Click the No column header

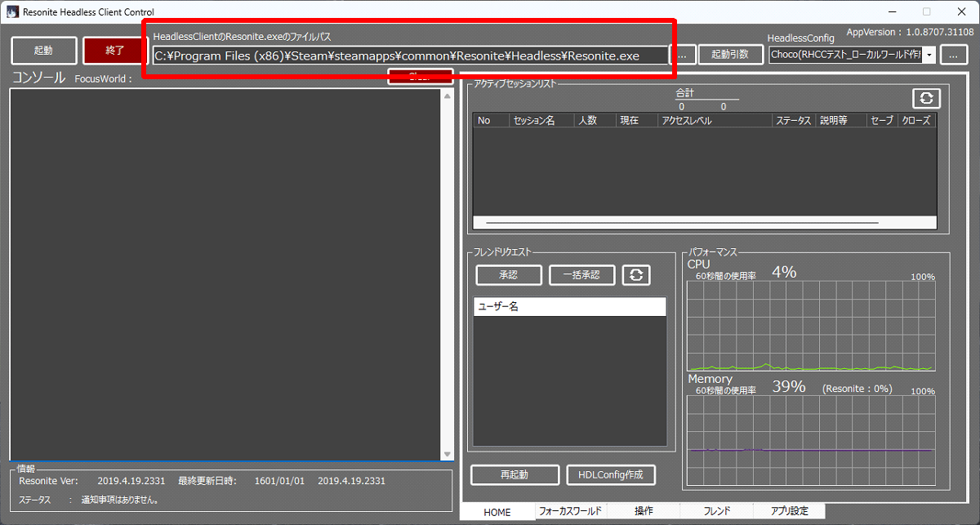pos(490,120)
